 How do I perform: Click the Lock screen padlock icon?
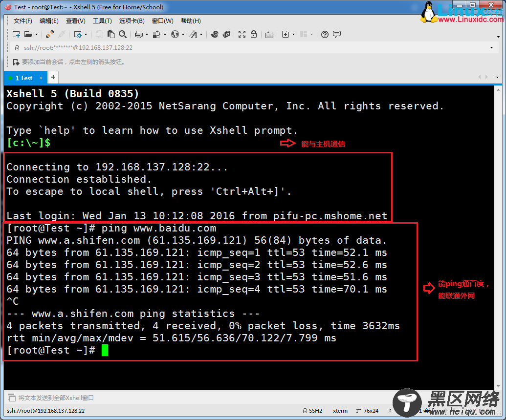254,34
